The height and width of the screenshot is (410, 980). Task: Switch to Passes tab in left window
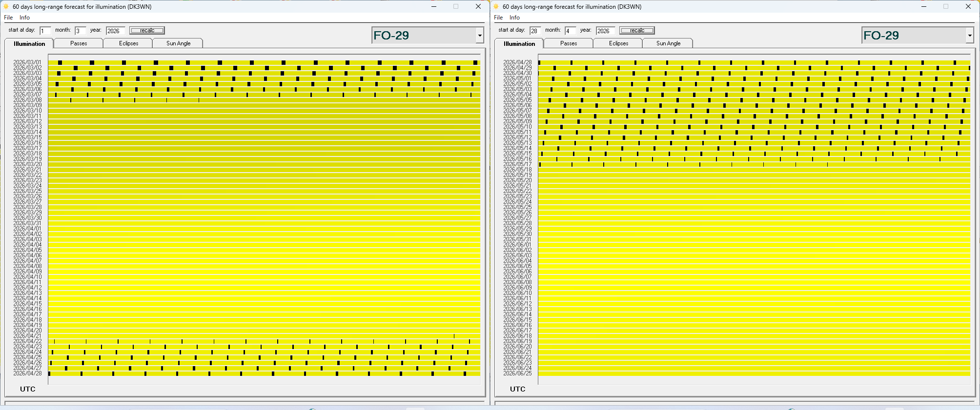click(x=79, y=43)
